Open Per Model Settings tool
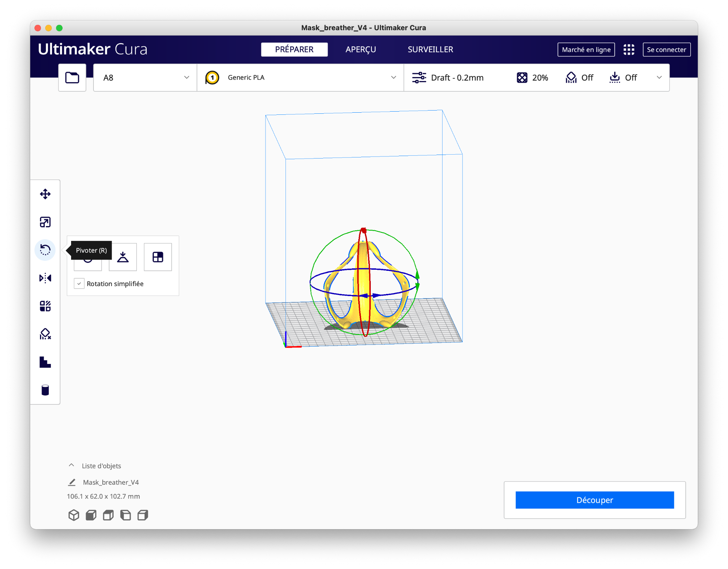The width and height of the screenshot is (728, 569). pyautogui.click(x=45, y=306)
